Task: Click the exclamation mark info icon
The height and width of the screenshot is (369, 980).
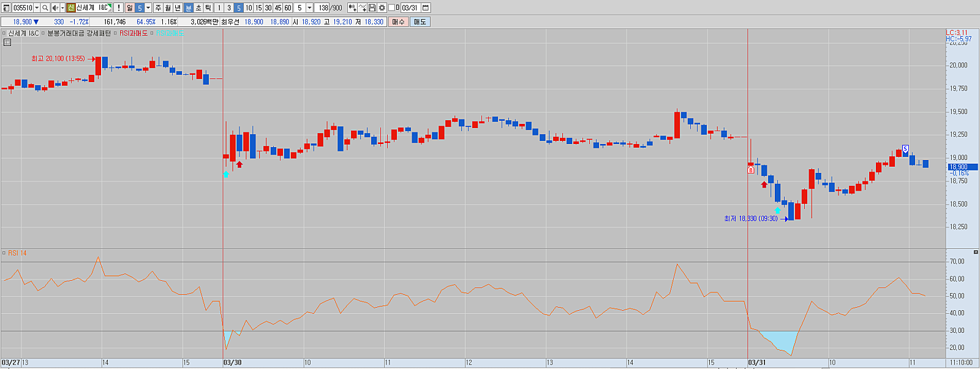Action: click(x=119, y=8)
